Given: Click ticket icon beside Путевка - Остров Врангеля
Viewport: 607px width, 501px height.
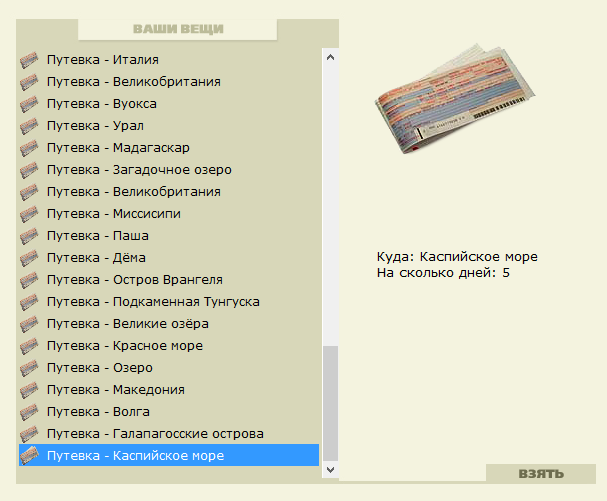Looking at the screenshot, I should 29,280.
